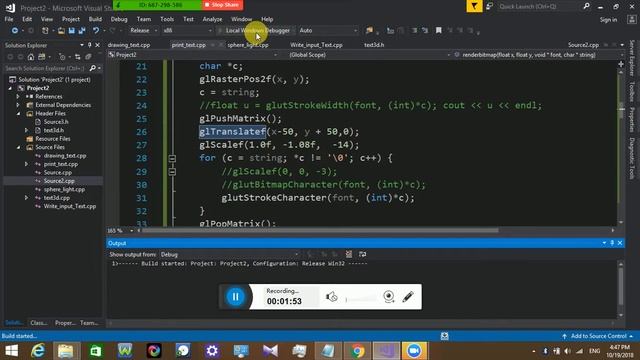Switch to the Write_input_Text.cpp tab
The image size is (640, 360).
pos(316,45)
